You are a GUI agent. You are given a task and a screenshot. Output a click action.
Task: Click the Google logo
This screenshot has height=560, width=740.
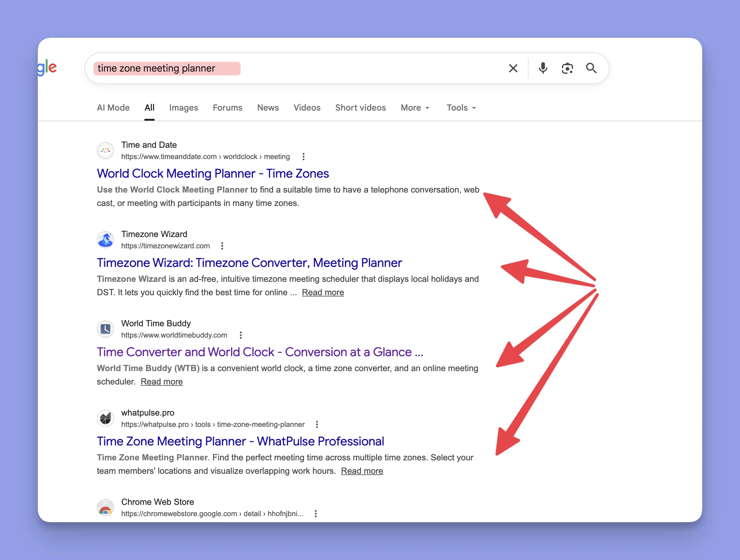pyautogui.click(x=47, y=68)
